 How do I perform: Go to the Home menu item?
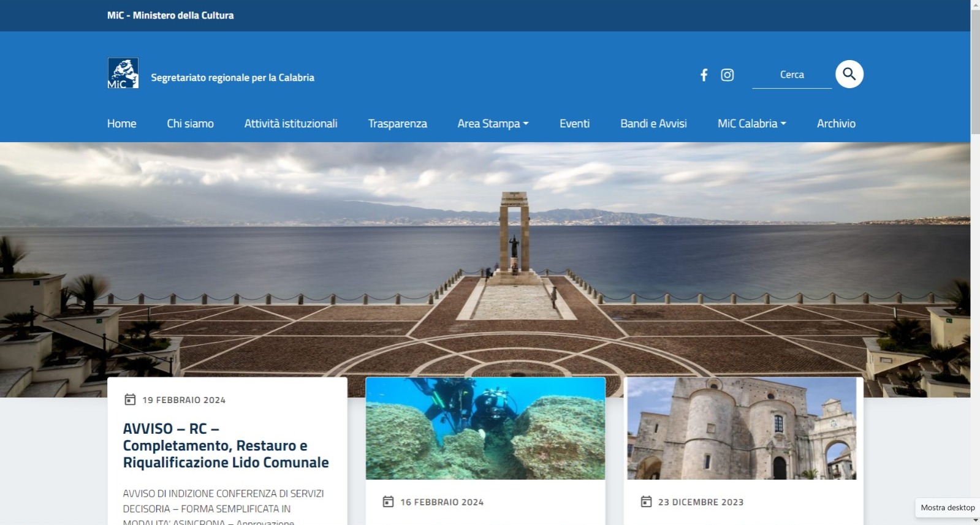[121, 124]
